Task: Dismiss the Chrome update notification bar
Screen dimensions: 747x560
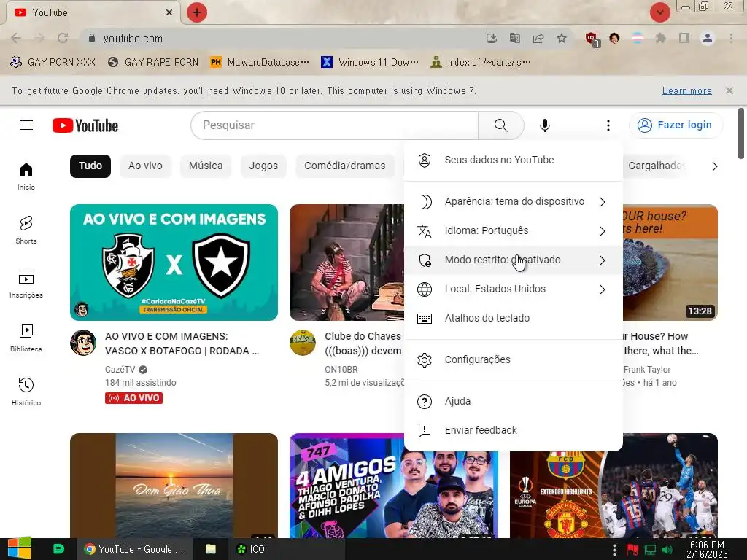Action: (x=729, y=90)
